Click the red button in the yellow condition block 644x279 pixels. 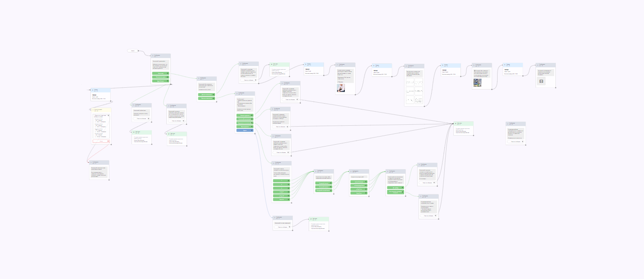[x=101, y=141]
